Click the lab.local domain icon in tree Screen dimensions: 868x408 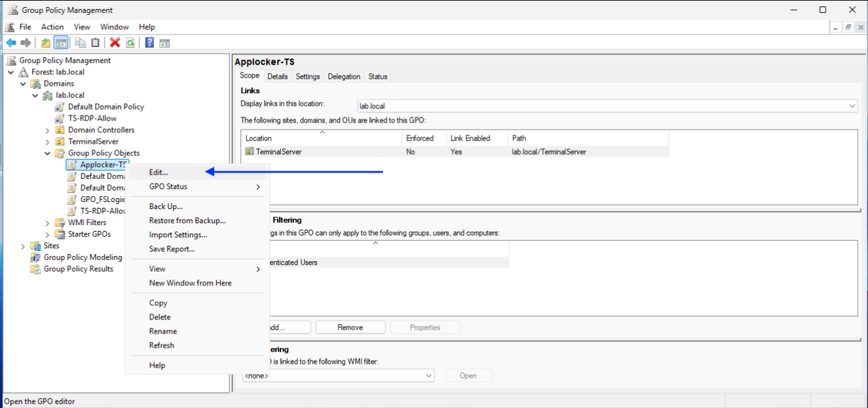click(48, 95)
